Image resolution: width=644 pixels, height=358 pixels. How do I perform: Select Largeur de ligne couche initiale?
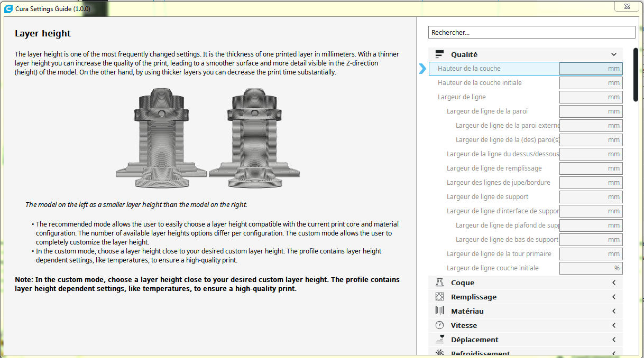[493, 268]
